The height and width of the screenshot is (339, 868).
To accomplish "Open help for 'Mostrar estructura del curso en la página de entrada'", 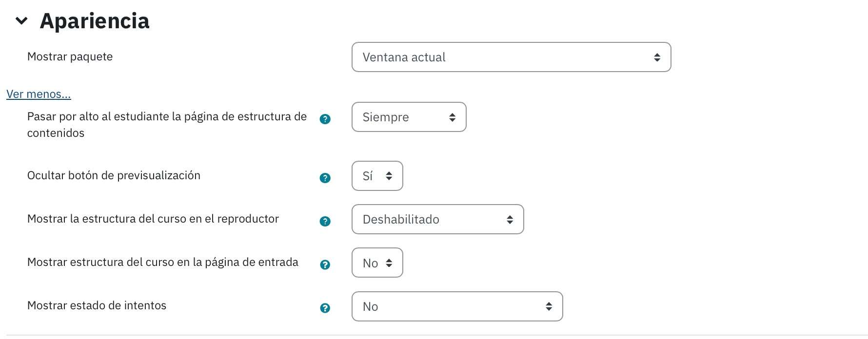I will [325, 264].
